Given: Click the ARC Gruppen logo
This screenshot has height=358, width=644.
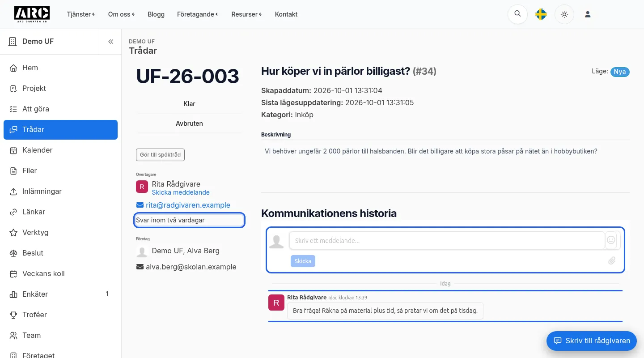Looking at the screenshot, I should 32,14.
